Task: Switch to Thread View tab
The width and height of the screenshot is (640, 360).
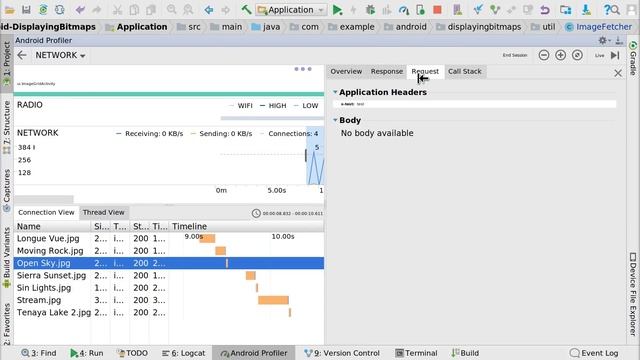Action: 103,212
